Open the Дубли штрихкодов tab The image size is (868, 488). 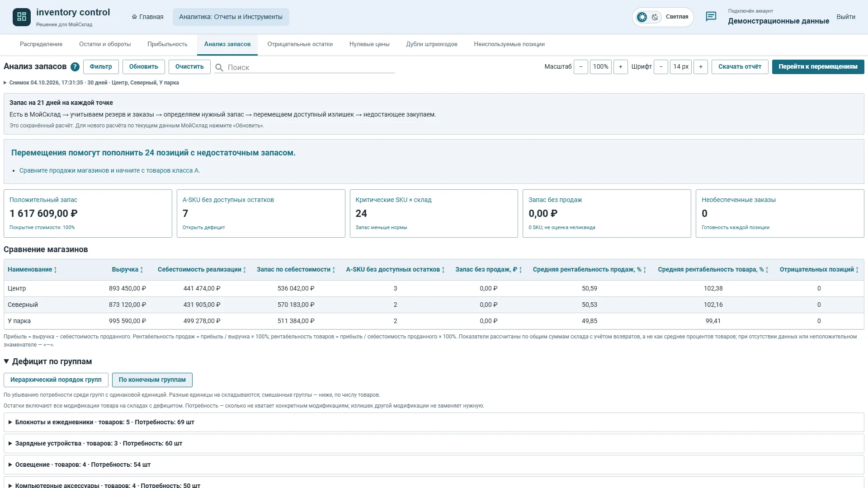[432, 44]
